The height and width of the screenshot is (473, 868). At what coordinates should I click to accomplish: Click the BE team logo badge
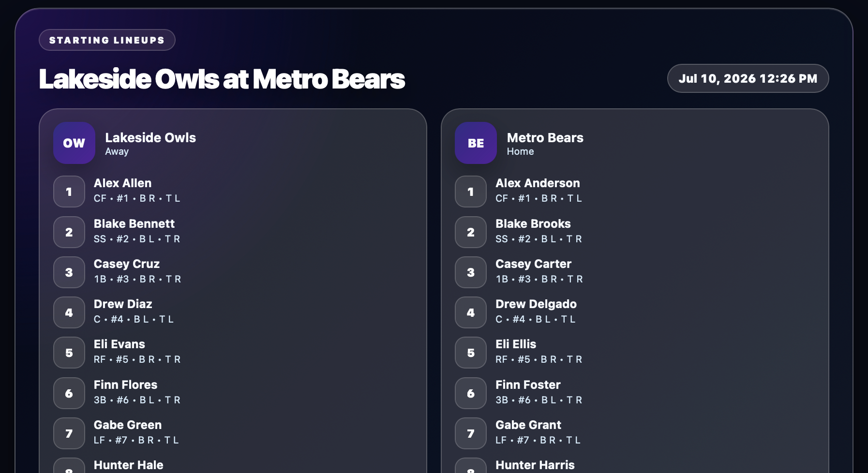[476, 143]
